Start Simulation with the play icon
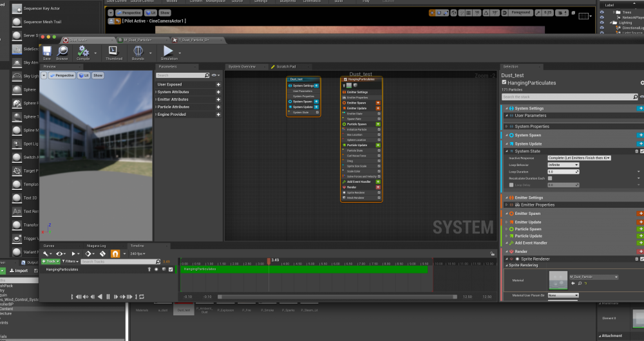644x341 pixels. [168, 51]
